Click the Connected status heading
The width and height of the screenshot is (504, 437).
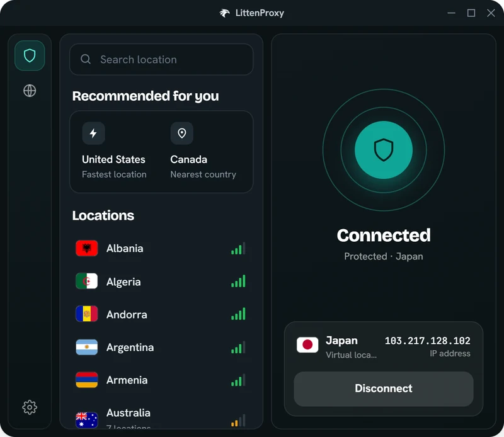pyautogui.click(x=384, y=236)
